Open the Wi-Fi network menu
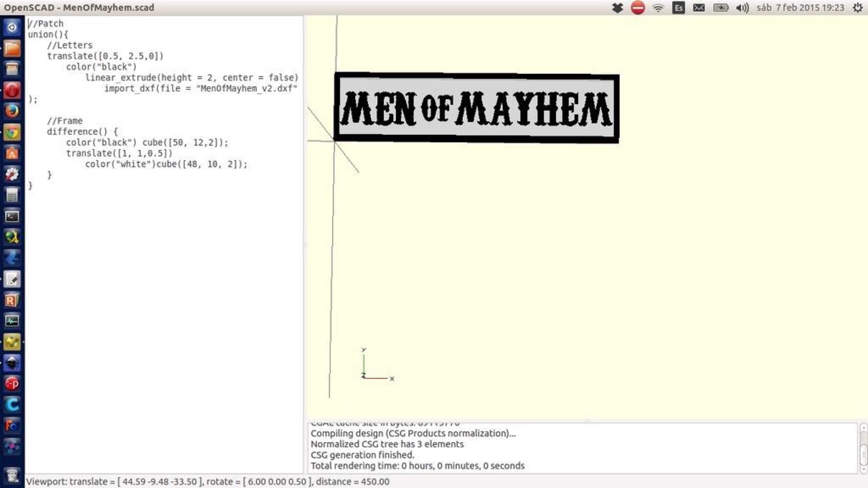The image size is (868, 488). click(658, 8)
